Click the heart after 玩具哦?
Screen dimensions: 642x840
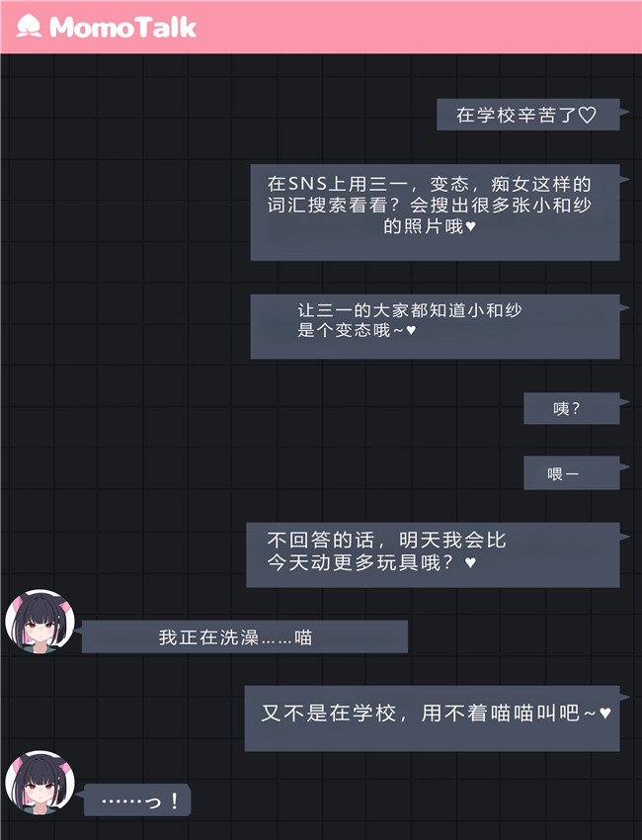[x=470, y=562]
